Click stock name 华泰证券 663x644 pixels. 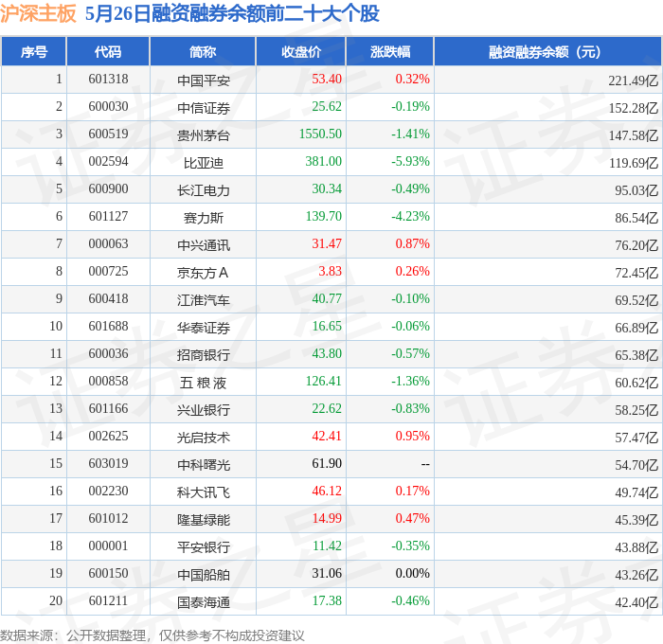pos(204,328)
